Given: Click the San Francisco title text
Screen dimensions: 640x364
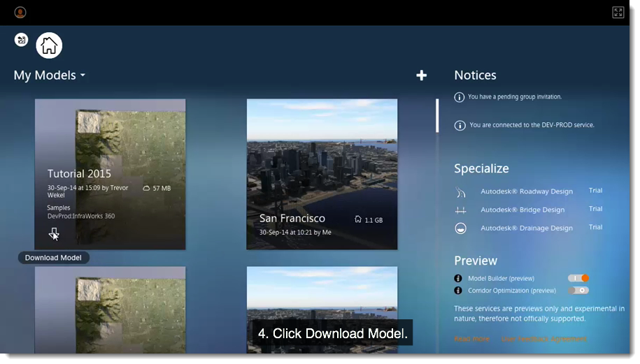Looking at the screenshot, I should pos(292,219).
